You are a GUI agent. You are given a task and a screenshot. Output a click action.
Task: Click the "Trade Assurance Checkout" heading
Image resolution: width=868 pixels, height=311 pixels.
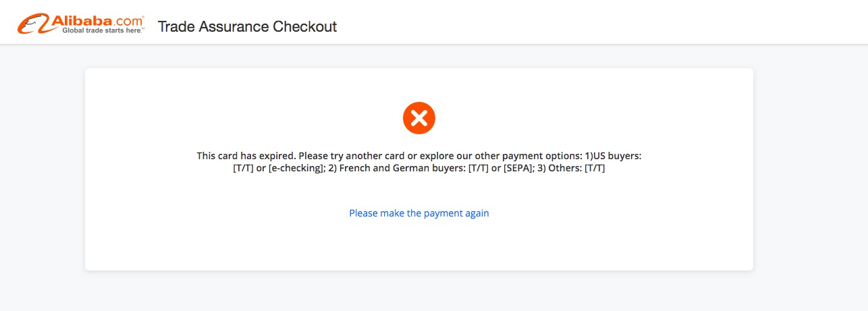coord(247,27)
